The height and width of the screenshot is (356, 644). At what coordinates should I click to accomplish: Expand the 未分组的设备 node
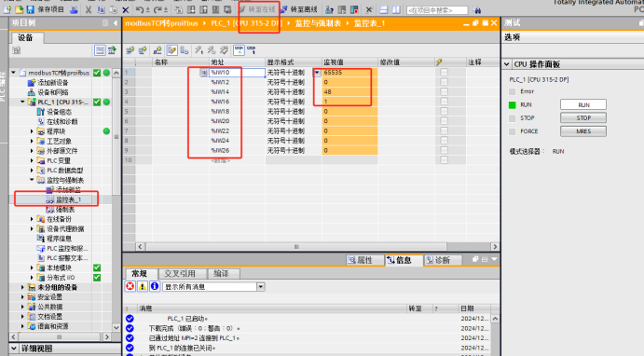pyautogui.click(x=22, y=287)
